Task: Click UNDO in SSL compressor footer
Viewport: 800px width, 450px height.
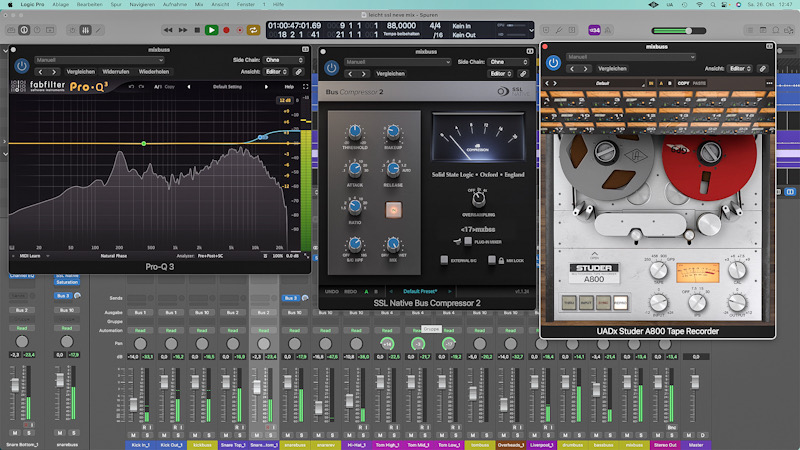Action: pyautogui.click(x=332, y=291)
